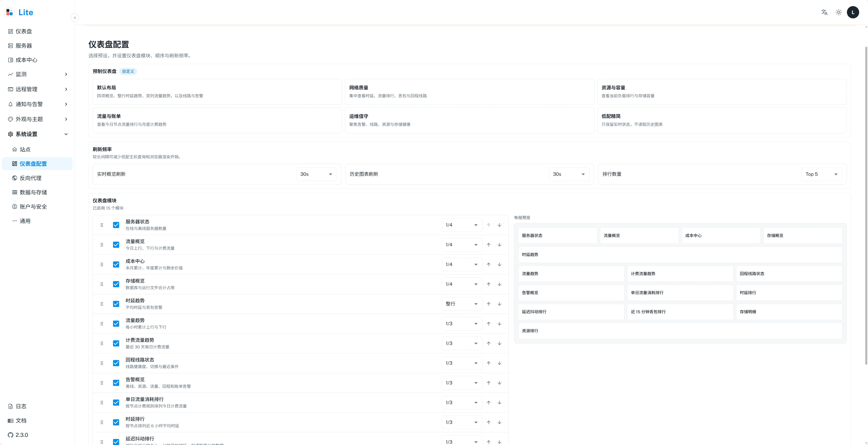Select the 流量与账单 preset card

(217, 120)
